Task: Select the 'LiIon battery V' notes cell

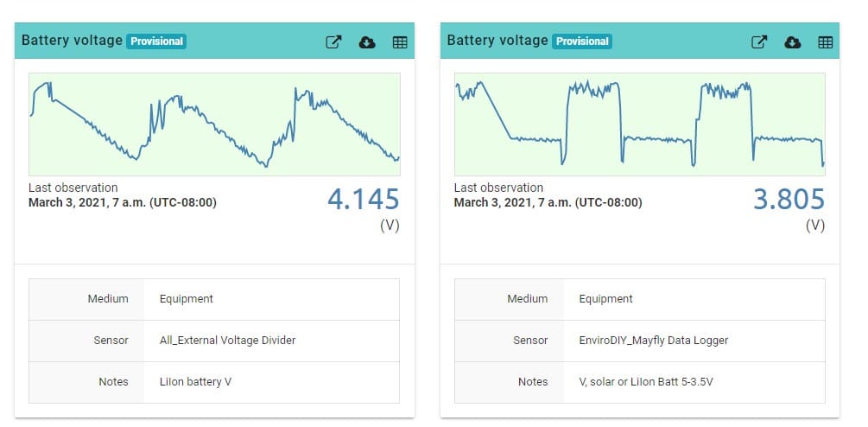Action: 195,382
